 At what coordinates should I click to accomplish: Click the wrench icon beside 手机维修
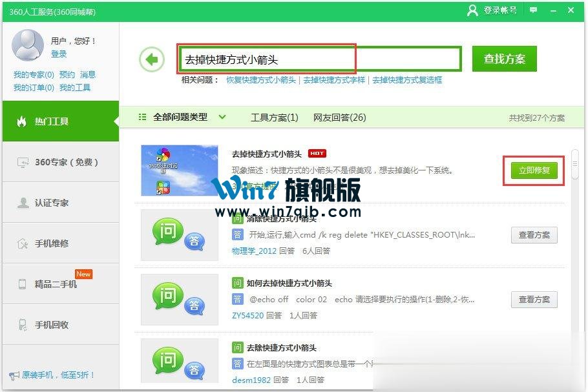(23, 243)
